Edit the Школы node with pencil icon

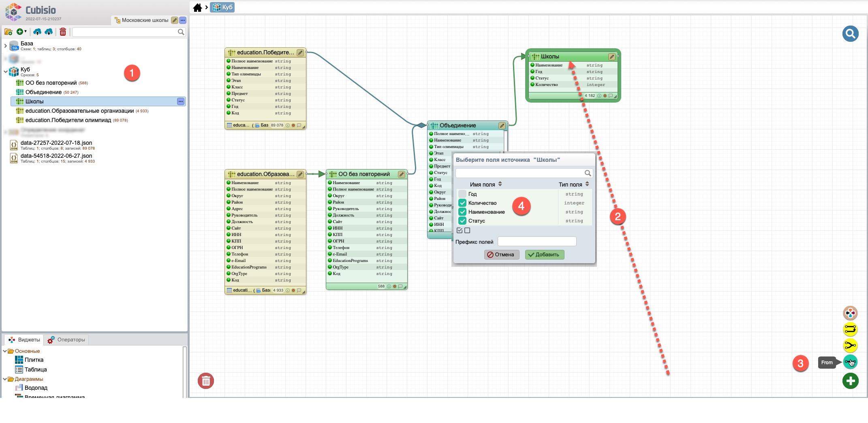click(x=611, y=57)
